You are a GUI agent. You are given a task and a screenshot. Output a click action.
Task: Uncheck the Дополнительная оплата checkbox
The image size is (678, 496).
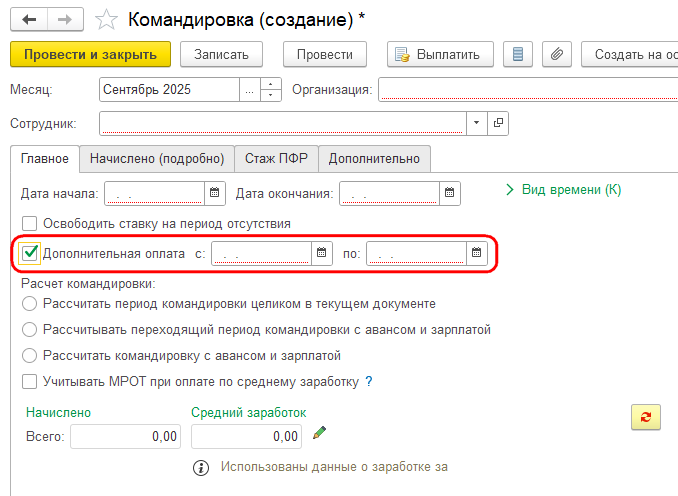point(29,253)
